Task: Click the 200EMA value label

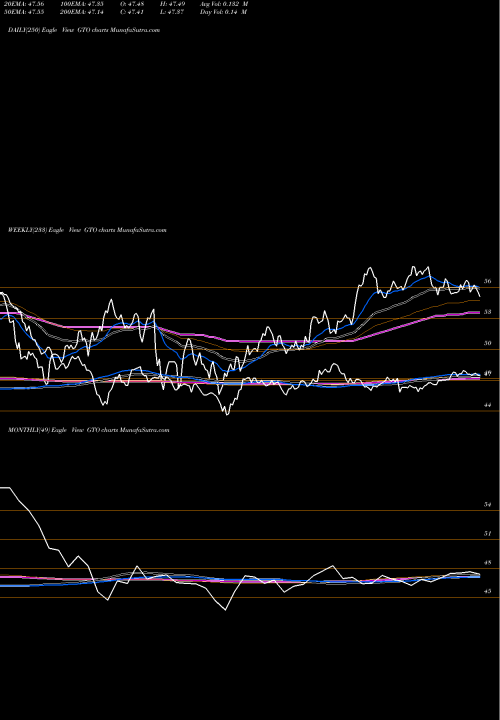Action: pos(81,12)
